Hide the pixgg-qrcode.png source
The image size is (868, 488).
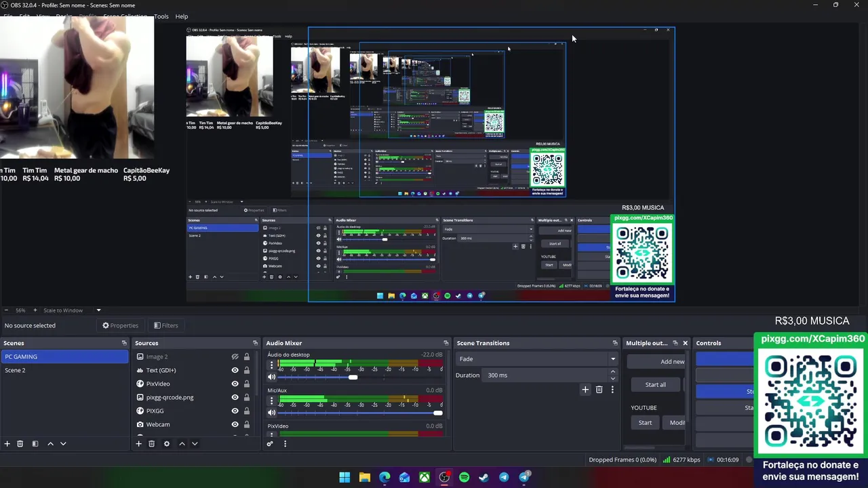(x=235, y=397)
